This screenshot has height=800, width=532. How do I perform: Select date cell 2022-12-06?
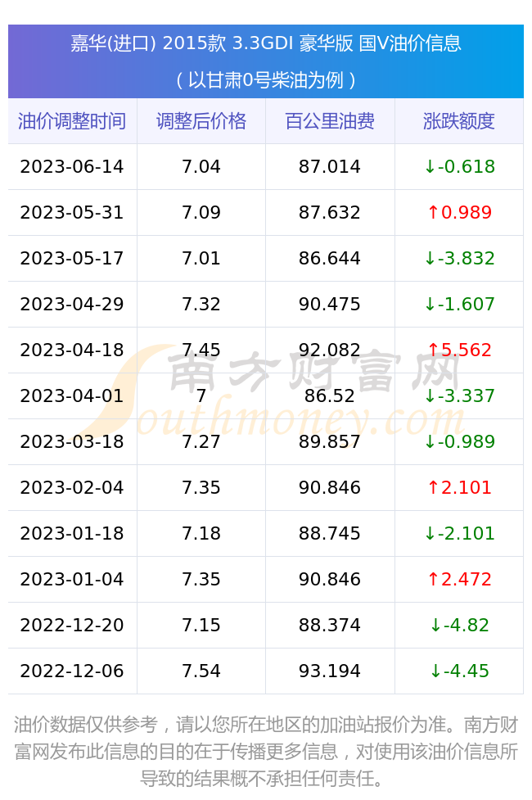[x=72, y=671]
